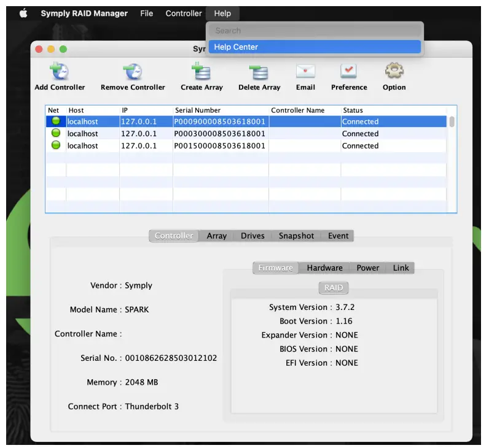The height and width of the screenshot is (448, 489).
Task: Select row with serial P0003000085036​18001
Action: 246,134
